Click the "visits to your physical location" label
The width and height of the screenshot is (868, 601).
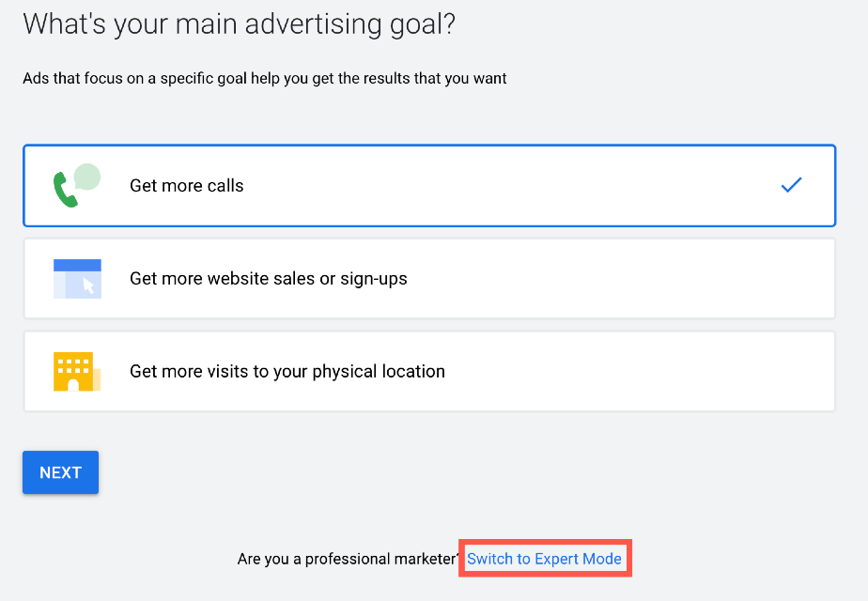click(326, 371)
